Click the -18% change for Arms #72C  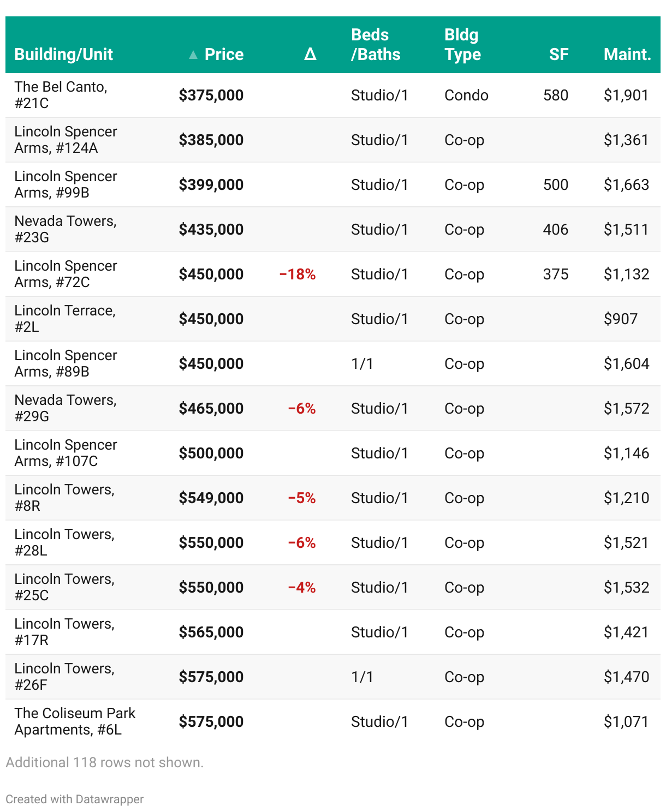pyautogui.click(x=298, y=274)
